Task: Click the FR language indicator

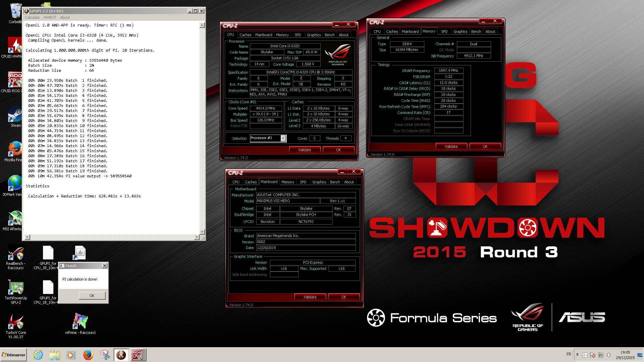Action: 569,354
